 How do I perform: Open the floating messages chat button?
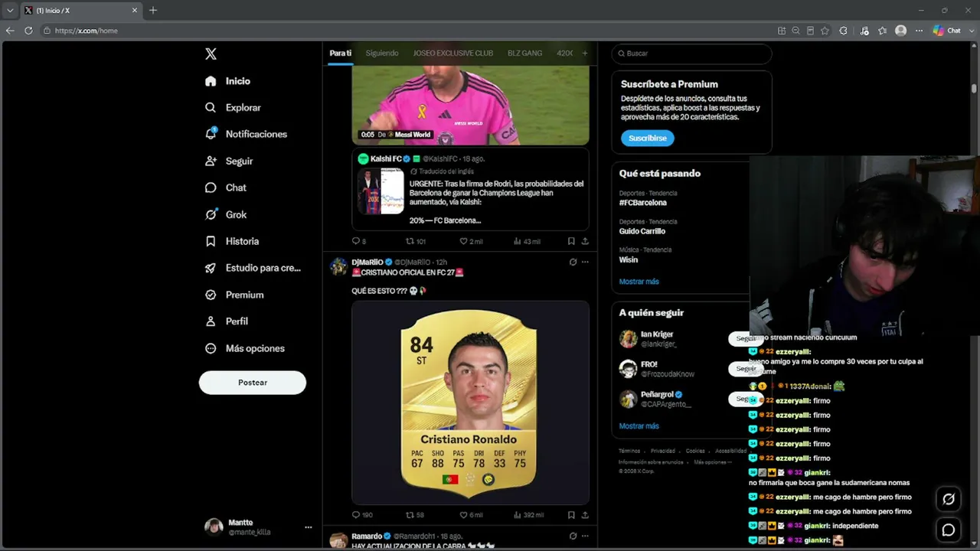(x=948, y=530)
